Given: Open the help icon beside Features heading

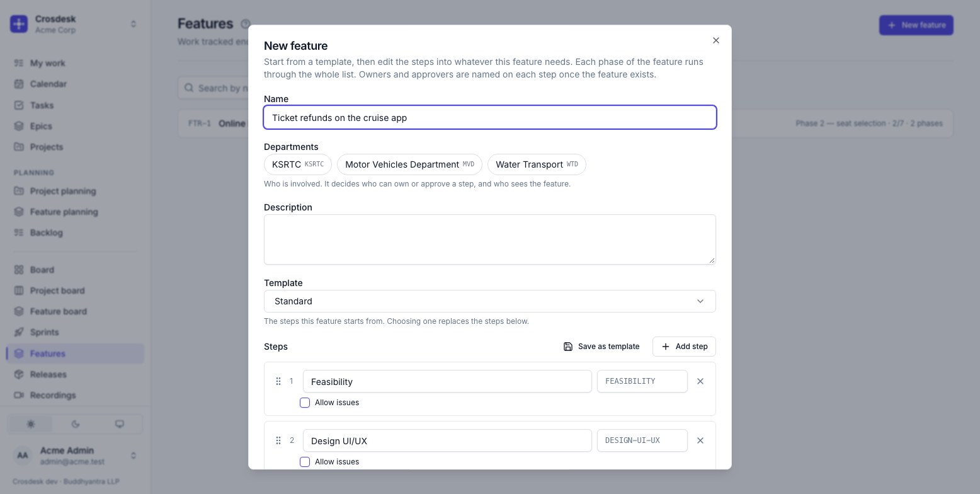Looking at the screenshot, I should [x=246, y=24].
